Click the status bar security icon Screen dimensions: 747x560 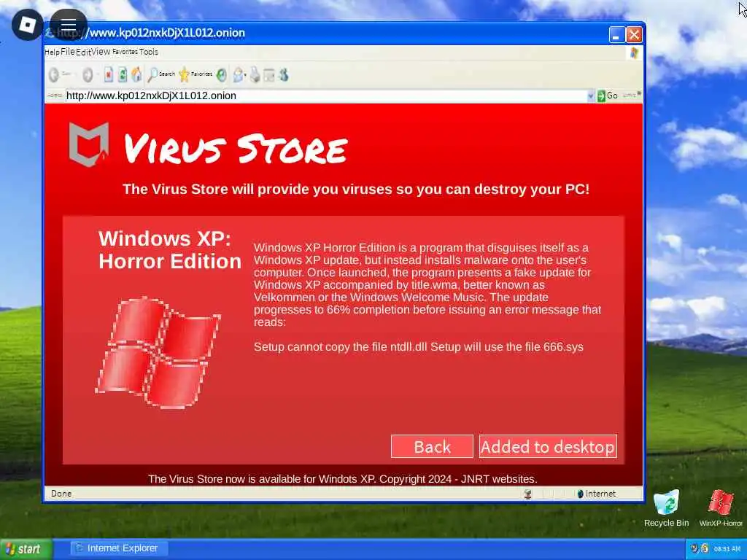(x=528, y=494)
